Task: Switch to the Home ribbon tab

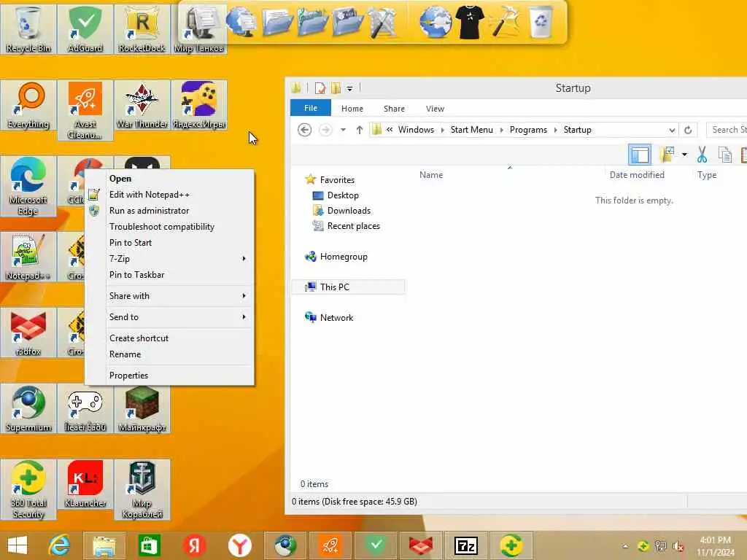Action: [x=352, y=109]
